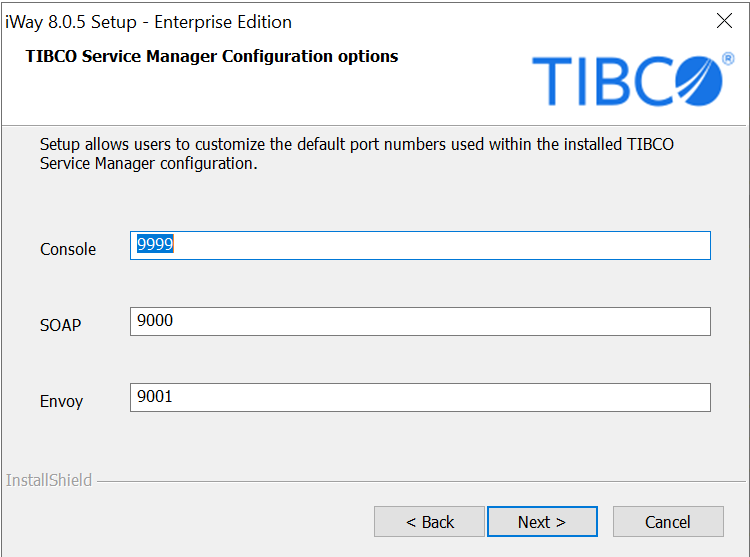
Task: Click the highlighted 9999 value
Action: pos(155,244)
